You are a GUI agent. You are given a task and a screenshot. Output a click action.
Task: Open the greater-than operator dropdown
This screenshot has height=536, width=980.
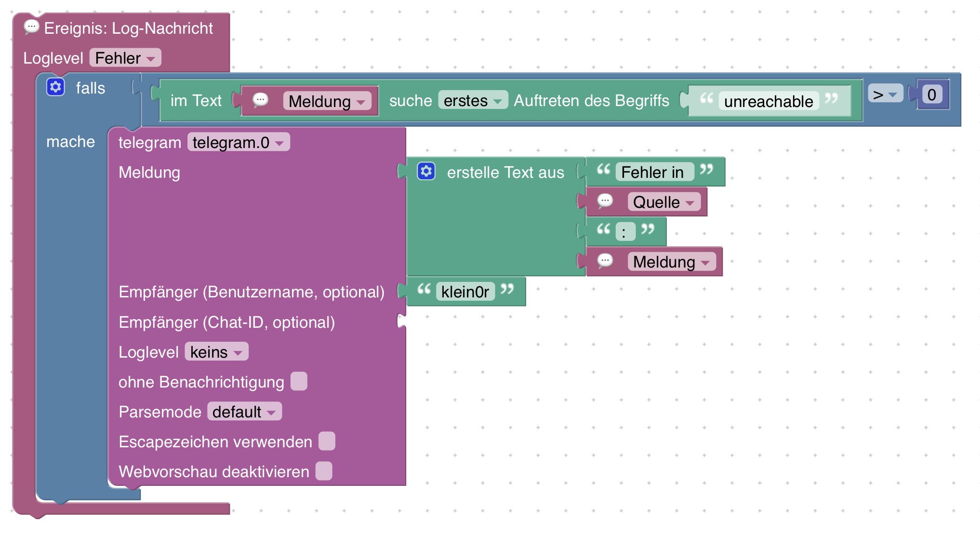(885, 94)
